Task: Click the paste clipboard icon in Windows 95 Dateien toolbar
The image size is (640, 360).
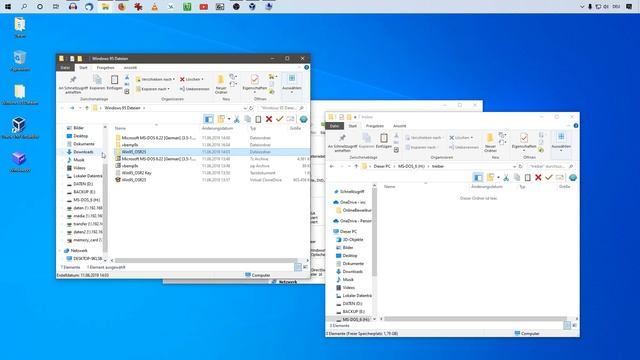Action: [x=258, y=119]
